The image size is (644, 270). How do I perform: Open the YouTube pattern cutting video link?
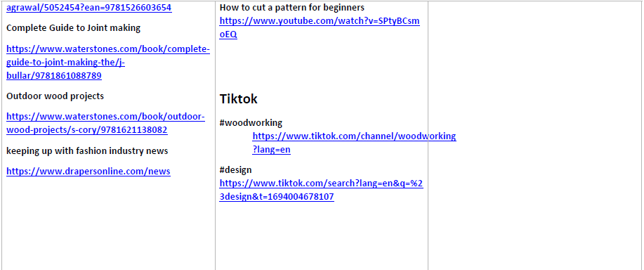pyautogui.click(x=320, y=28)
